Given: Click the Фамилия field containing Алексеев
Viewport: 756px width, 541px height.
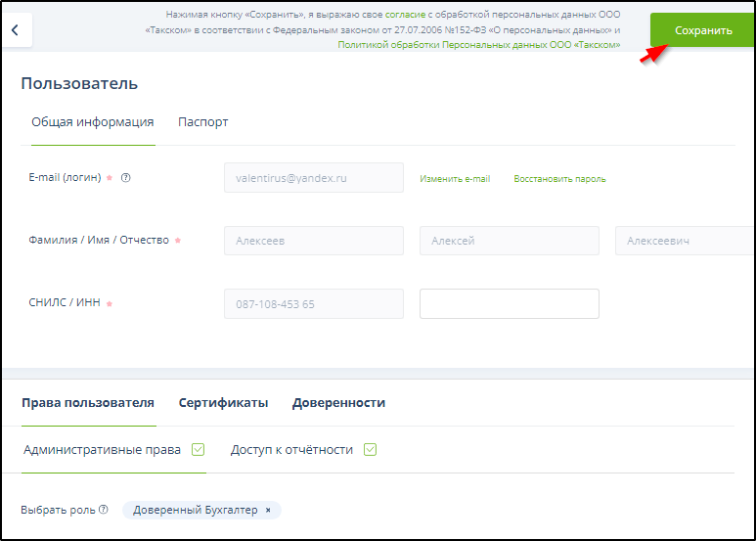Looking at the screenshot, I should (313, 241).
